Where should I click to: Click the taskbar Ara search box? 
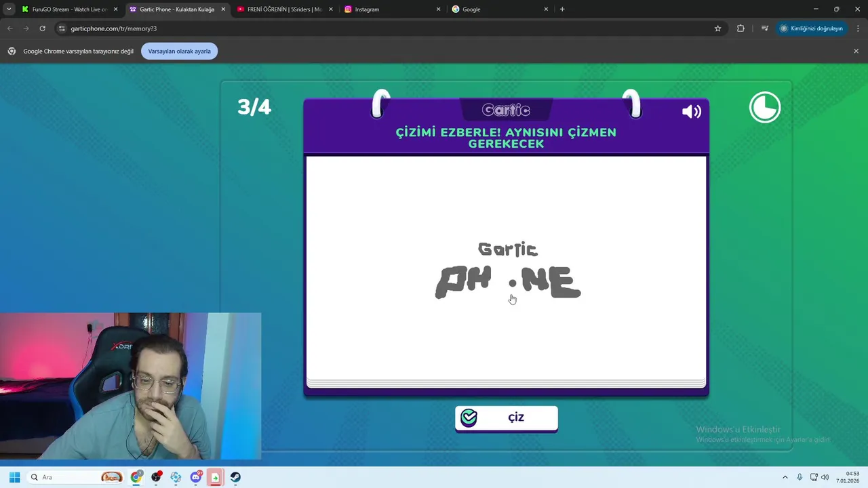(x=76, y=477)
